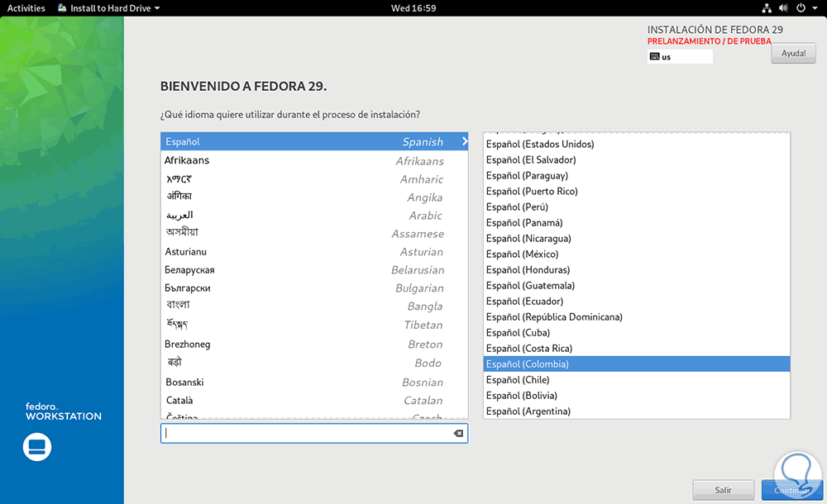Select Brezhoneg Breton language row
Image resolution: width=827 pixels, height=504 pixels.
[x=314, y=344]
